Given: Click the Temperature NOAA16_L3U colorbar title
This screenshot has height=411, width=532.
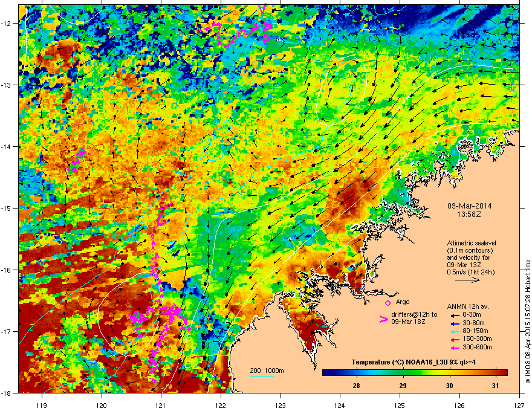Looking at the screenshot, I should (414, 362).
